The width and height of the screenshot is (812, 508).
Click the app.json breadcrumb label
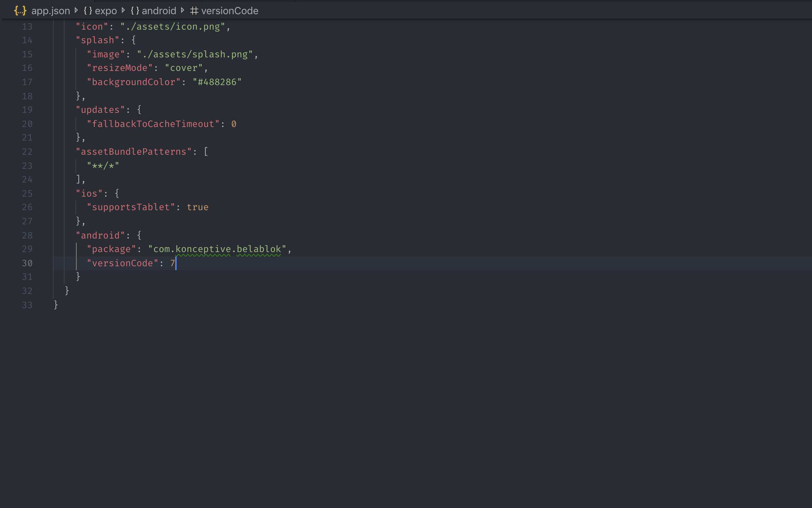[x=51, y=10]
